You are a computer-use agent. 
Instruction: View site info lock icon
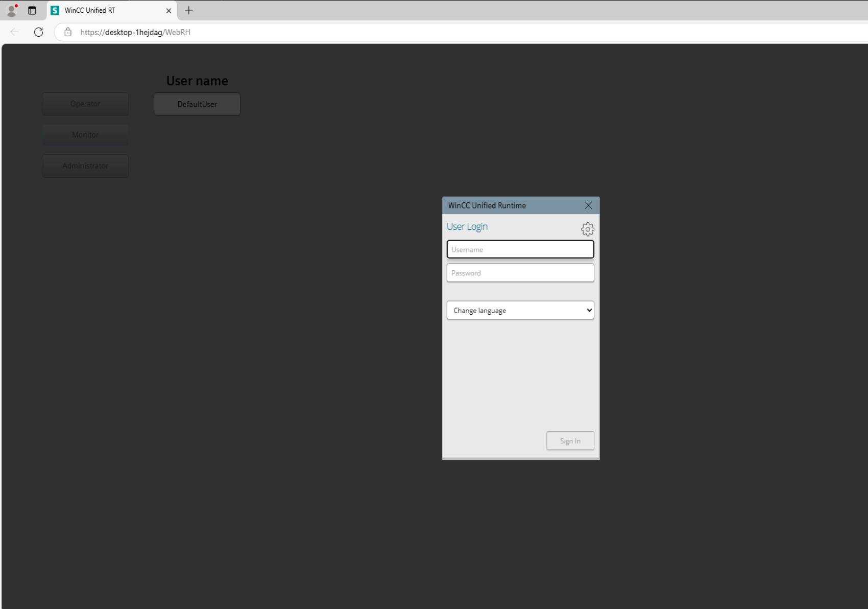(68, 32)
